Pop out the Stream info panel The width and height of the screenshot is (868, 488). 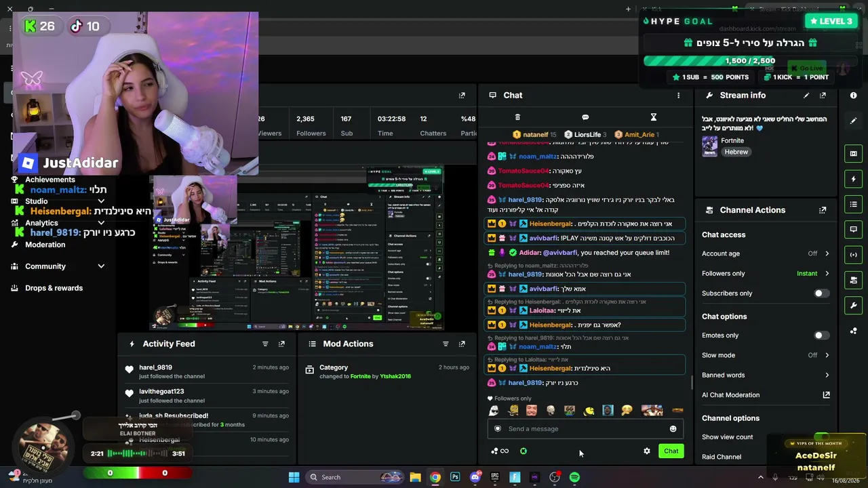pos(823,96)
